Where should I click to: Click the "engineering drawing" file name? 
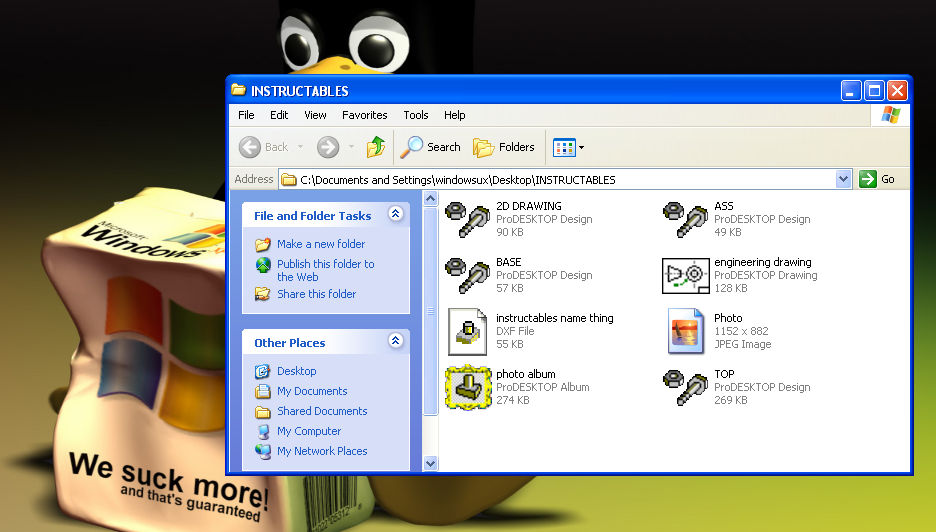[x=763, y=262]
